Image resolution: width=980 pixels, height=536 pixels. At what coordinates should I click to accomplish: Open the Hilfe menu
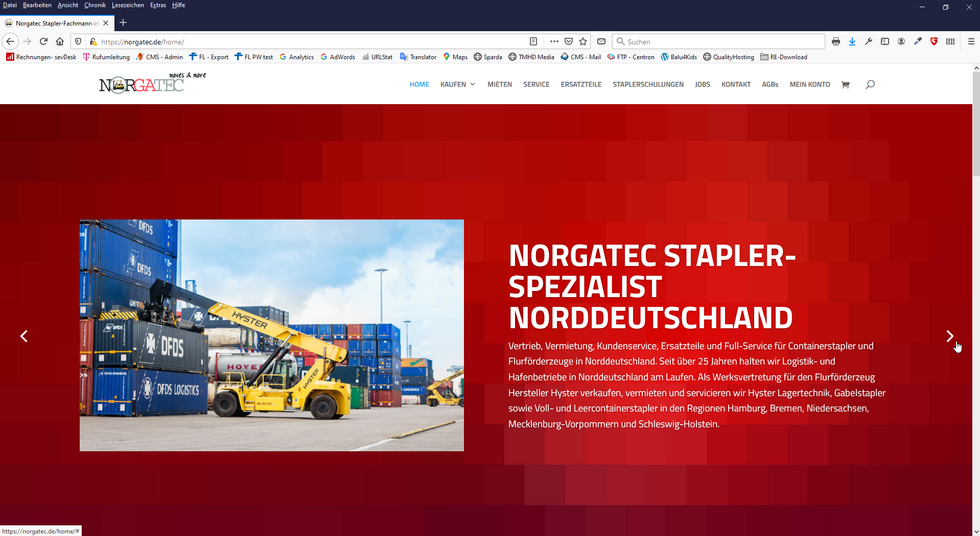coord(178,5)
